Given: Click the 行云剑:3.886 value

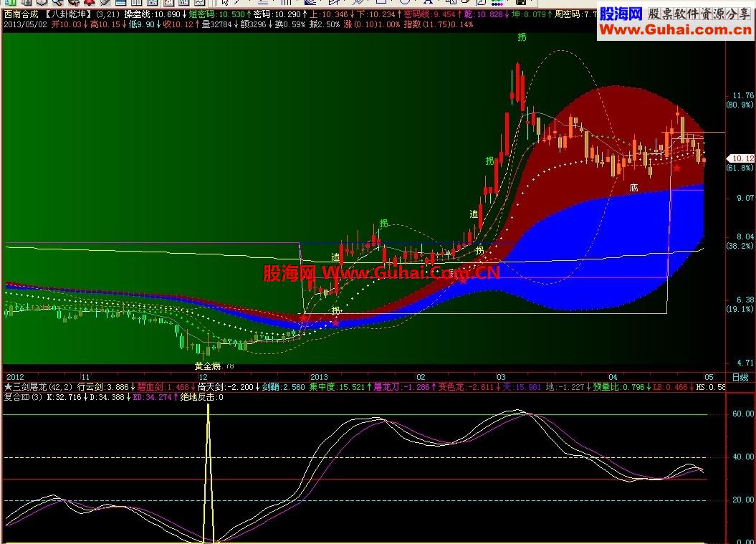Looking at the screenshot, I should click(x=102, y=387).
